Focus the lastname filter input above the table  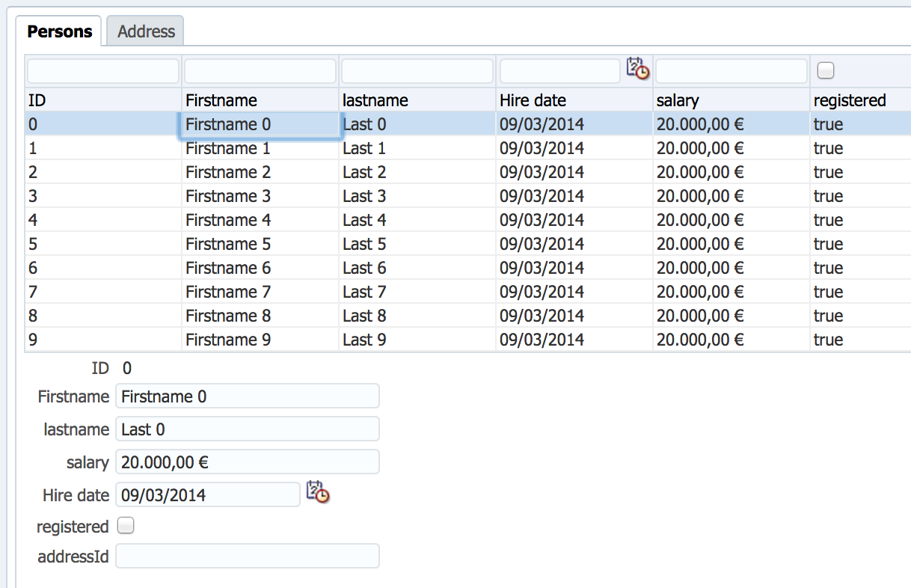pyautogui.click(x=417, y=71)
